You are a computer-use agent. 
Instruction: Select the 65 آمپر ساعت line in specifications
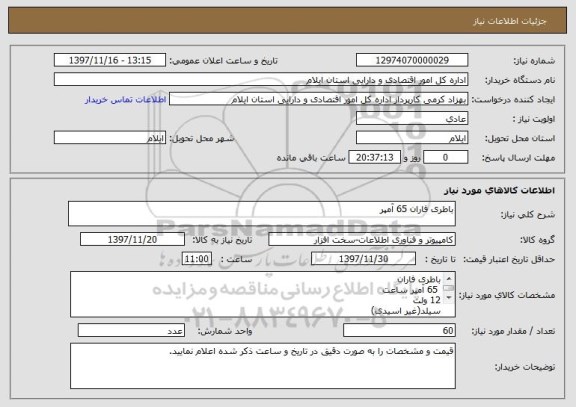[x=410, y=290]
